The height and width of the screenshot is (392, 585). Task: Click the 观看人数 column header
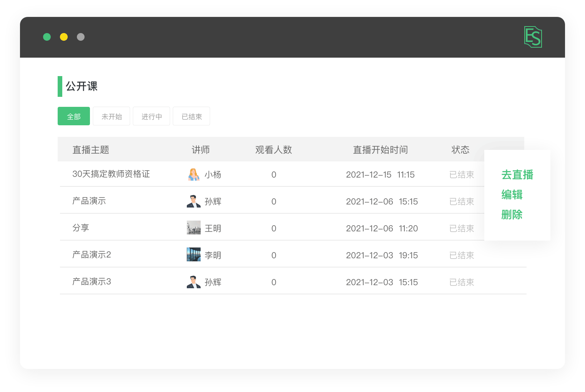274,150
